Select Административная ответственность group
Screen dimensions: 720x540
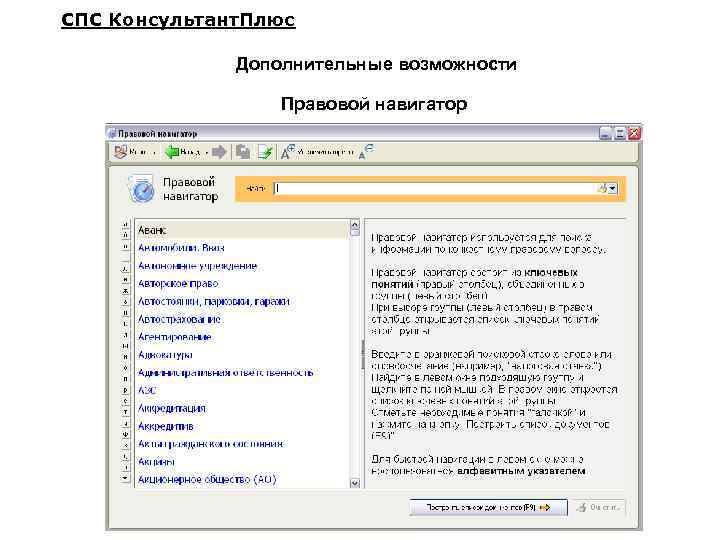tap(225, 373)
